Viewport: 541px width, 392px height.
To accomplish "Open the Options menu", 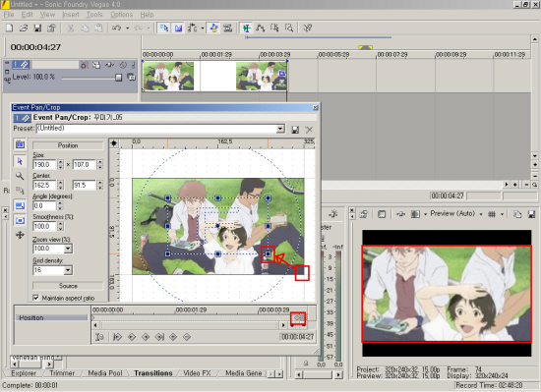I will click(x=121, y=15).
